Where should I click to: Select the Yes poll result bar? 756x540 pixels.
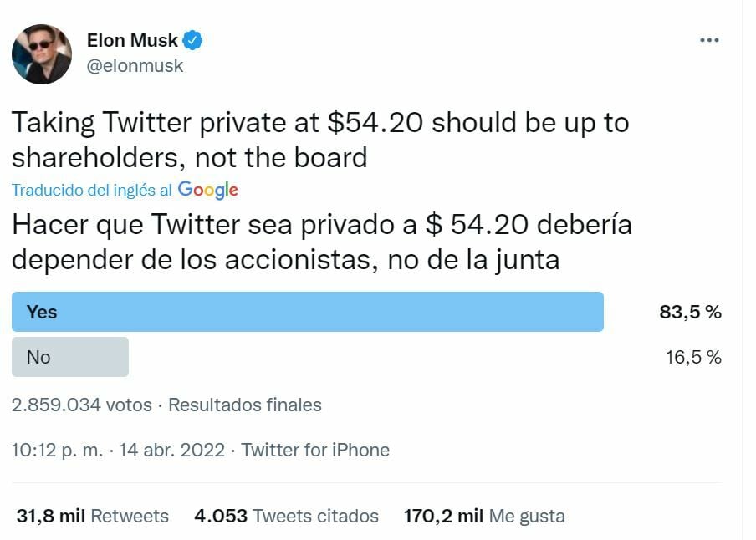pos(307,312)
